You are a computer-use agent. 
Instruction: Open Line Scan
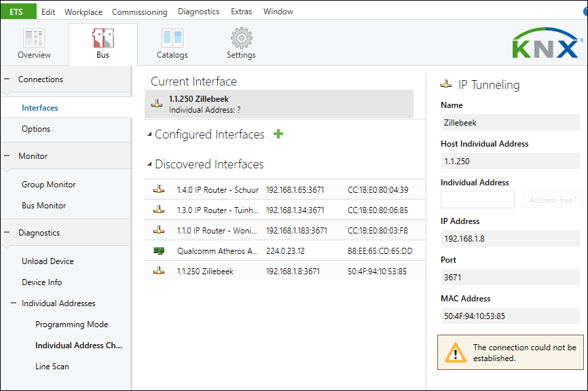52,367
